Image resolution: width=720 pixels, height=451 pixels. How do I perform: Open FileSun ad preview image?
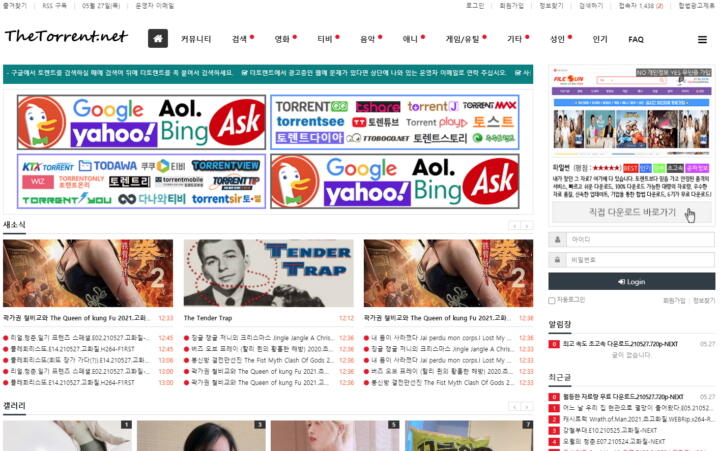pos(632,113)
